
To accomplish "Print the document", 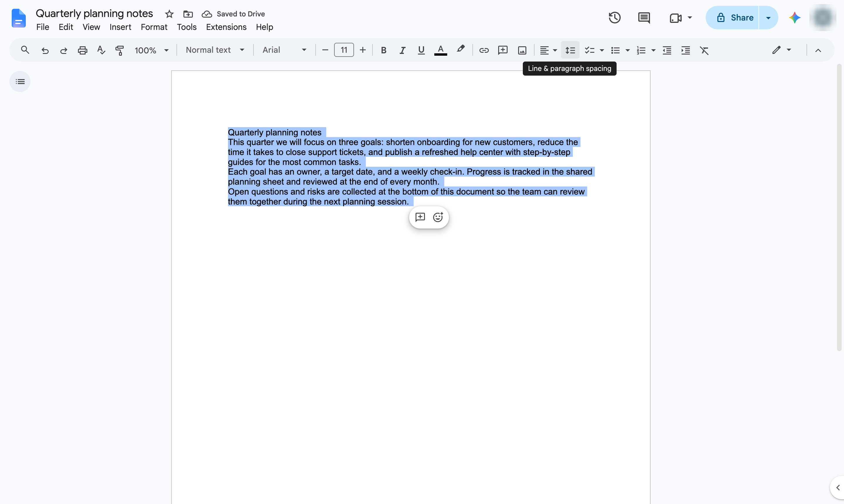I will pyautogui.click(x=83, y=50).
